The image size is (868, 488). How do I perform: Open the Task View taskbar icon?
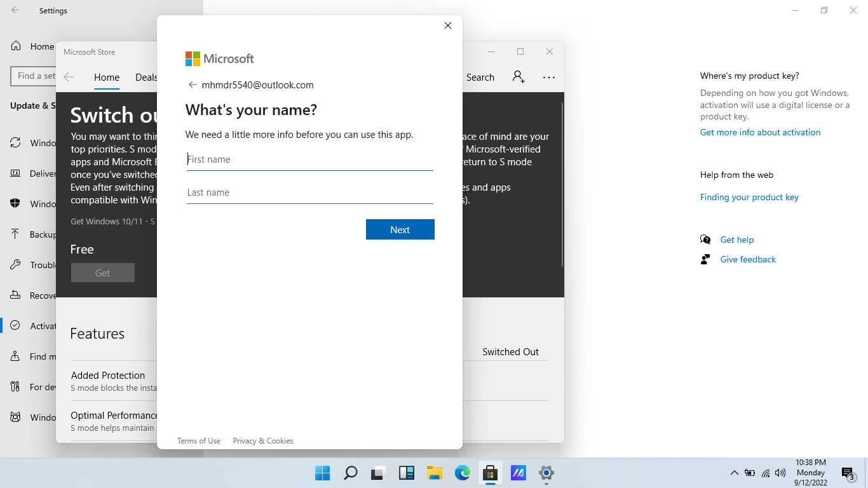[x=379, y=473]
